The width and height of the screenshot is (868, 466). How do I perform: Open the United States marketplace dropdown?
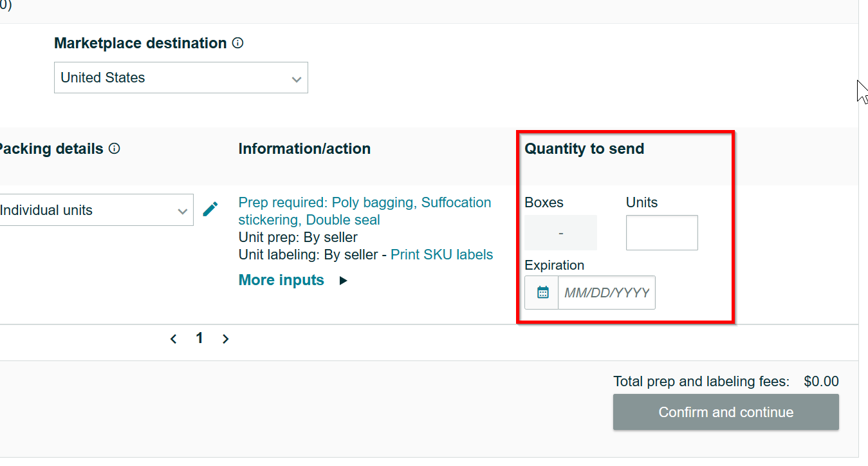pyautogui.click(x=181, y=78)
